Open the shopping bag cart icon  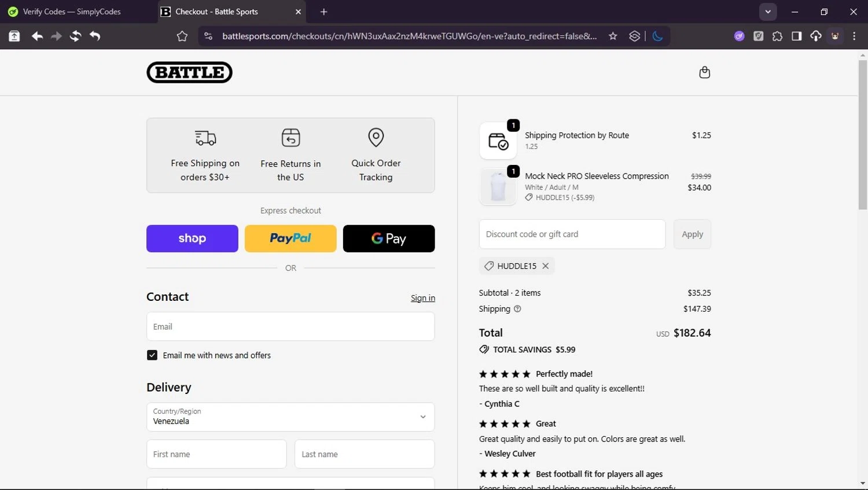coord(704,72)
